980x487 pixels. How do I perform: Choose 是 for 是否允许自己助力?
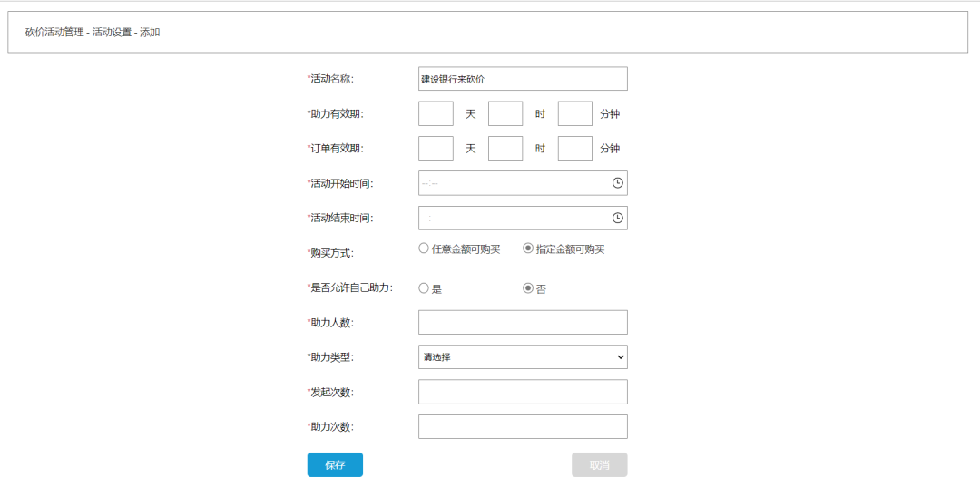click(423, 288)
